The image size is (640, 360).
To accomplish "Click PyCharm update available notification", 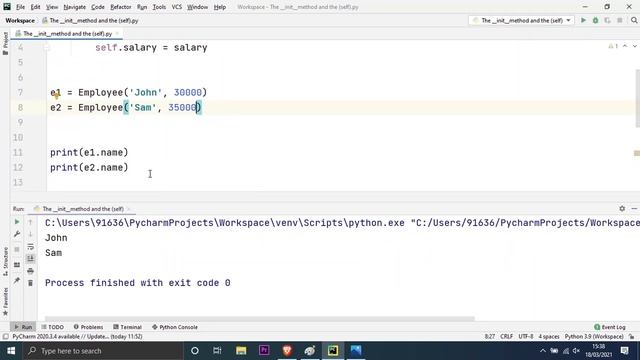I will pos(77,337).
